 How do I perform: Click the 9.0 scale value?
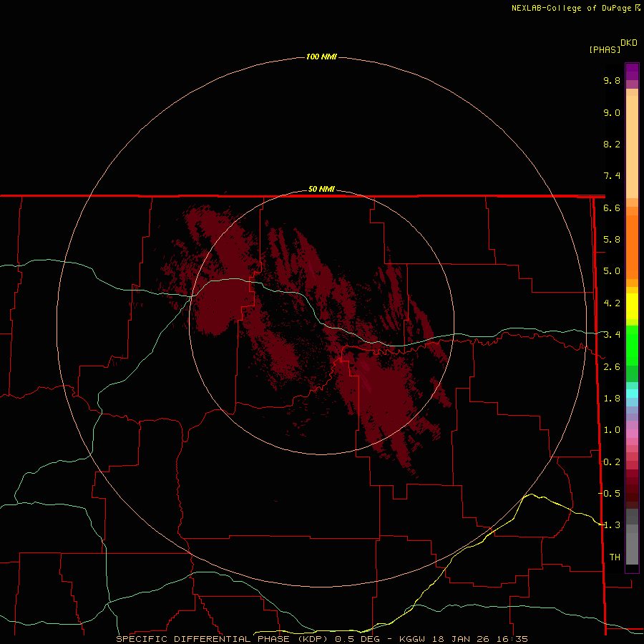(612, 112)
